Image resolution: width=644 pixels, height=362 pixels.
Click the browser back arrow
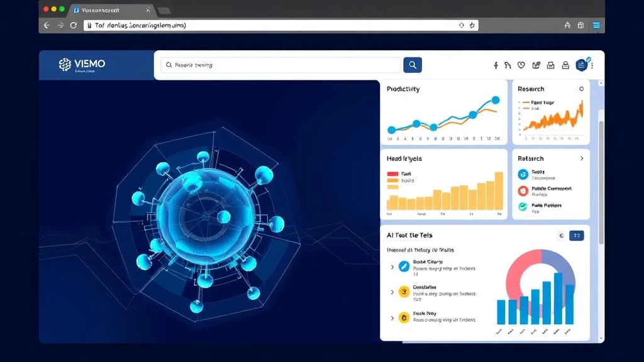click(x=47, y=25)
